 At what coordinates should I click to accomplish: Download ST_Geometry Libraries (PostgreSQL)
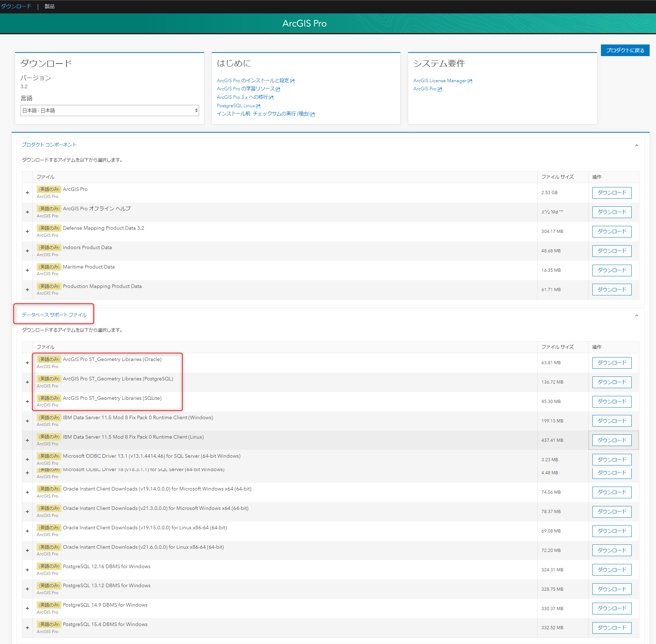[612, 382]
